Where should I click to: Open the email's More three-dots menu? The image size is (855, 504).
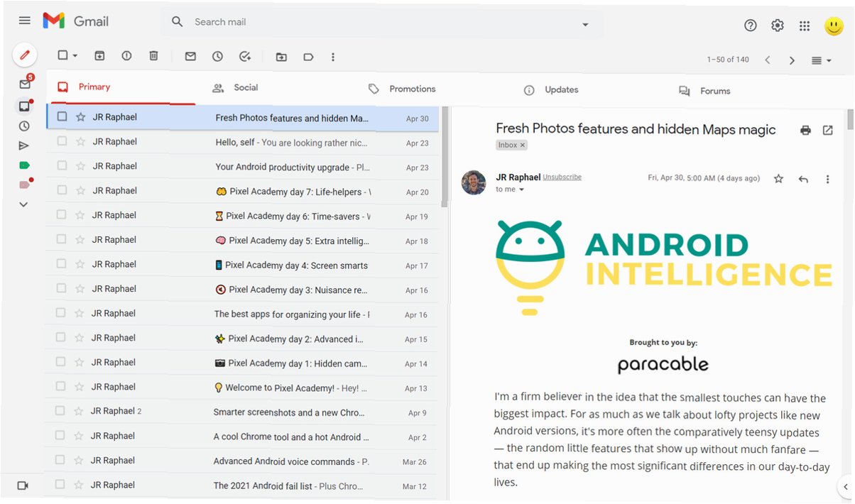coord(827,180)
